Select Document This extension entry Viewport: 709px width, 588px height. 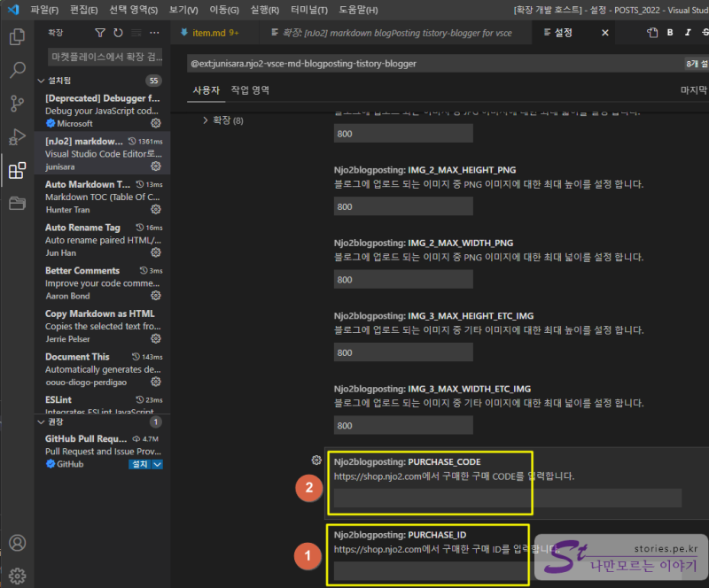(103, 369)
